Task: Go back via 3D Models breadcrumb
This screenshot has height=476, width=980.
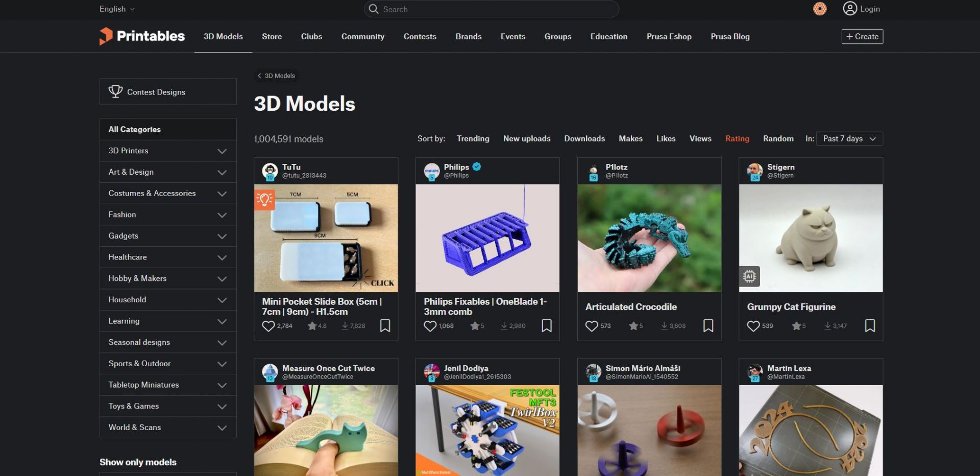Action: coord(276,76)
